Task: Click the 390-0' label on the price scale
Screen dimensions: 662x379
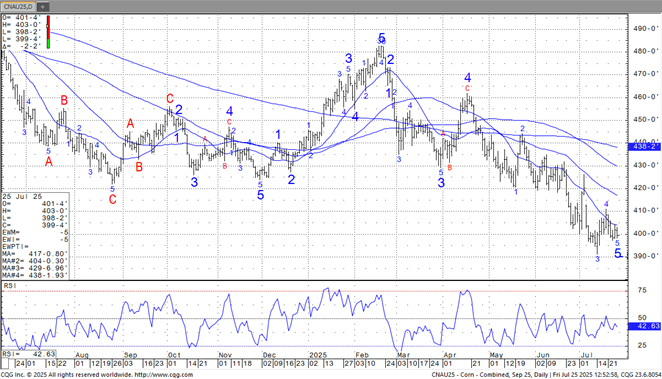Action: [646, 256]
